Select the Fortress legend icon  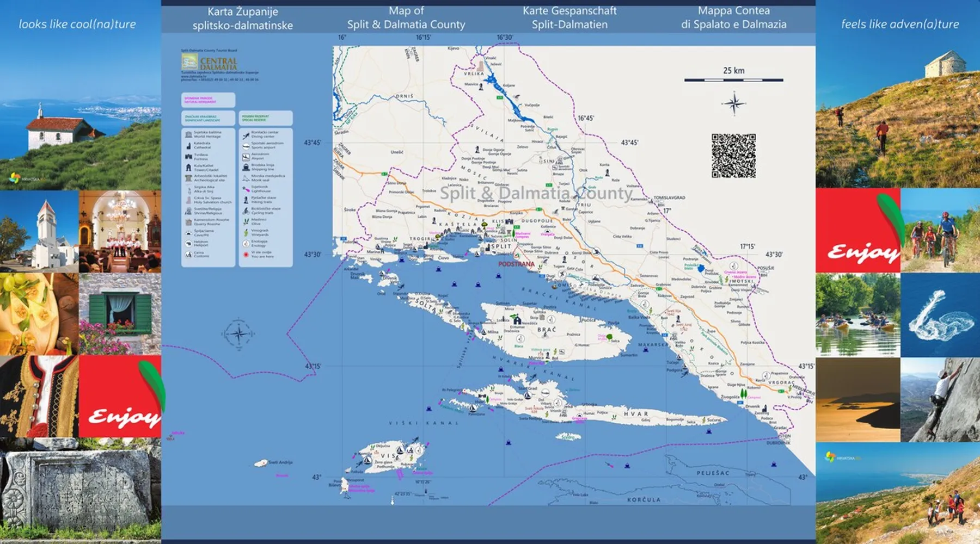pyautogui.click(x=188, y=157)
